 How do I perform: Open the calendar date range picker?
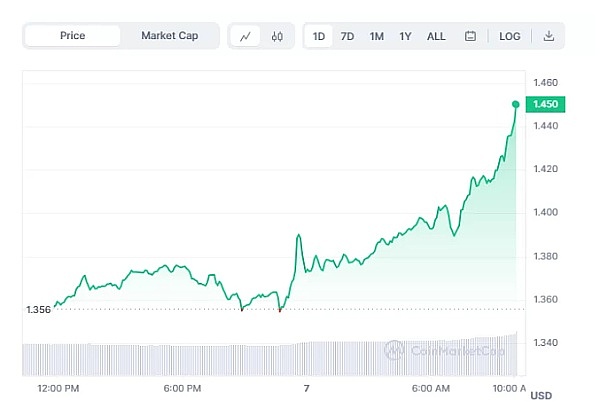coord(471,37)
